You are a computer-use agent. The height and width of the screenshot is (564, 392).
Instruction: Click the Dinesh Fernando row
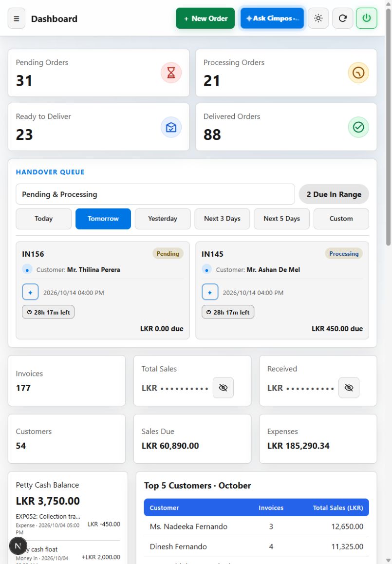(x=257, y=547)
